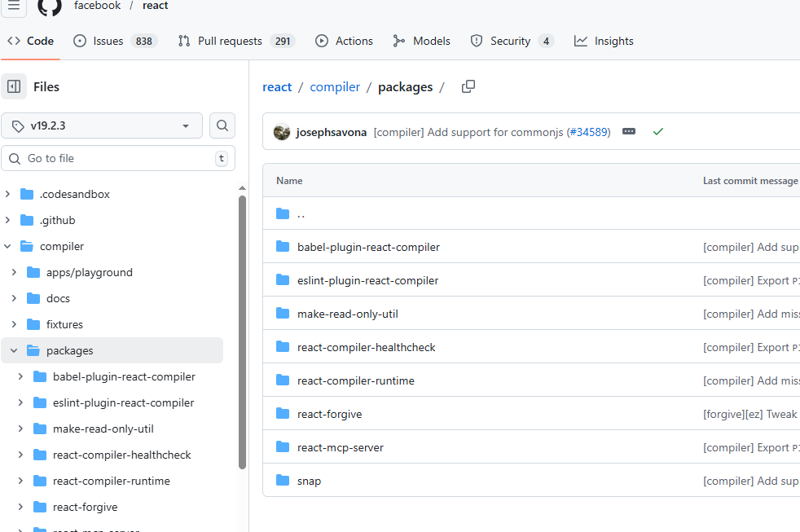The height and width of the screenshot is (532, 800).
Task: Select packages row in file tree
Action: [112, 350]
